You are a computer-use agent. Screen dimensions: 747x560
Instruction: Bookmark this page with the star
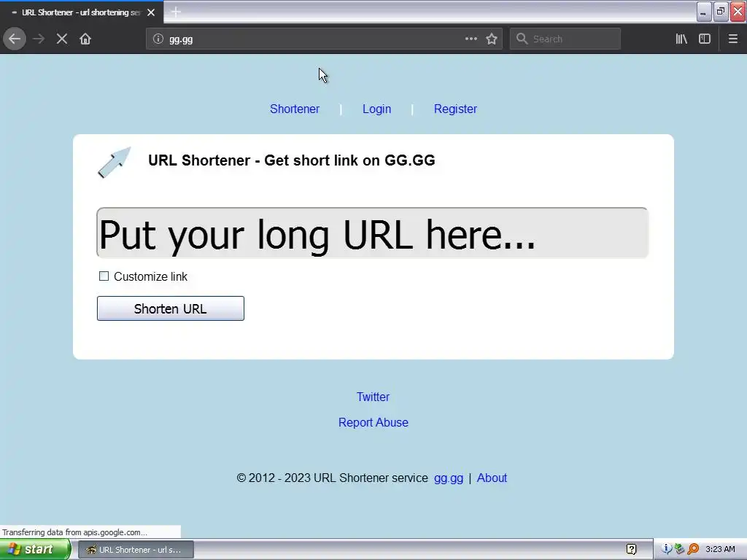(492, 39)
